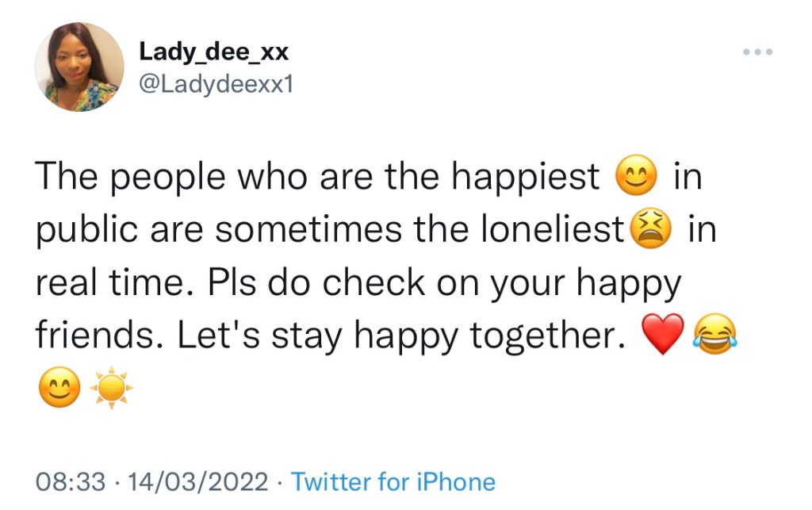Click the 08:33 timestamp
The image size is (812, 510).
point(69,482)
